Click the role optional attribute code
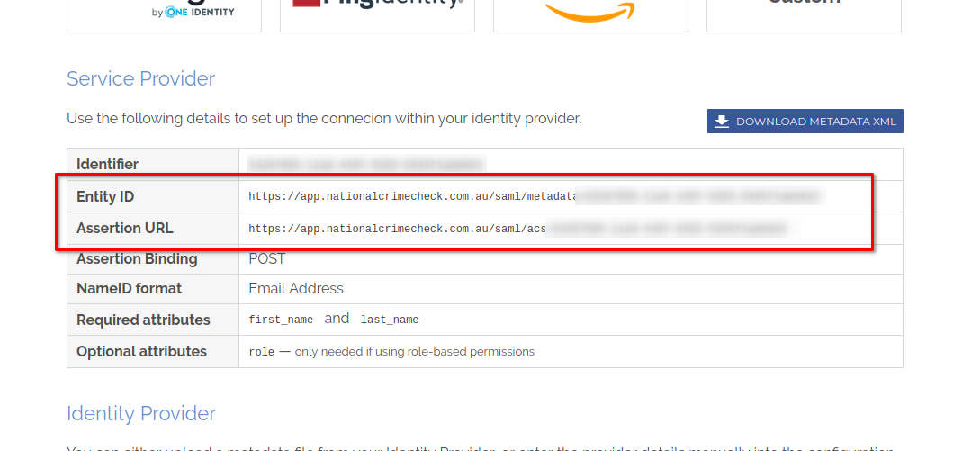This screenshot has height=451, width=980. 261,352
